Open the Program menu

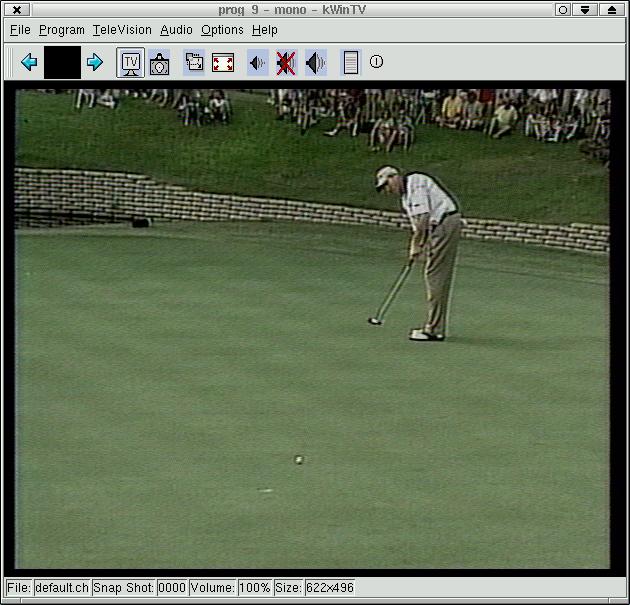coord(62,30)
